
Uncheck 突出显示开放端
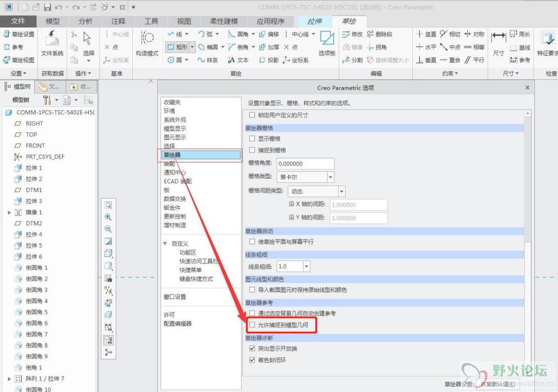[x=252, y=348]
